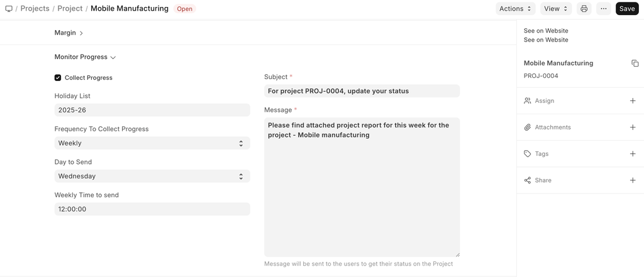The width and height of the screenshot is (644, 277).
Task: Add a tag using the plus icon
Action: [x=633, y=154]
